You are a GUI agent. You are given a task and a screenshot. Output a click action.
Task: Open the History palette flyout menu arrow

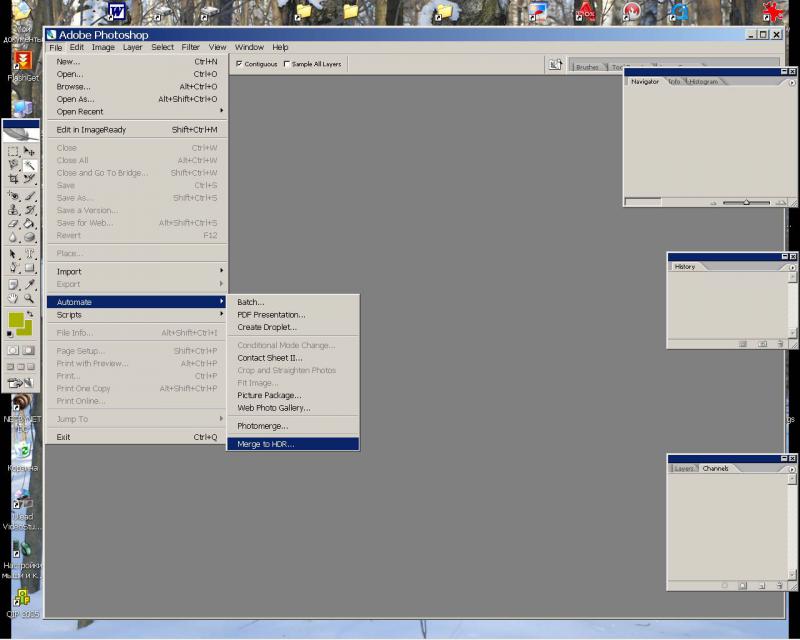click(x=792, y=267)
